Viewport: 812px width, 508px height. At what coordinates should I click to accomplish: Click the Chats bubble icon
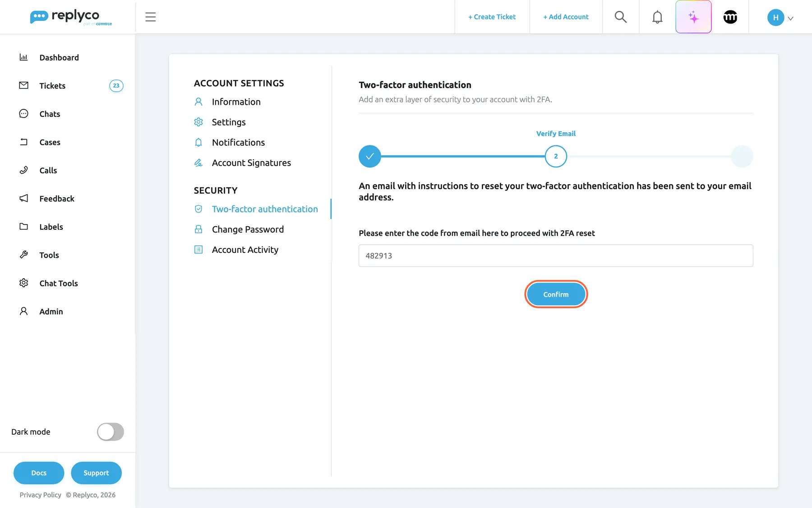pos(23,113)
